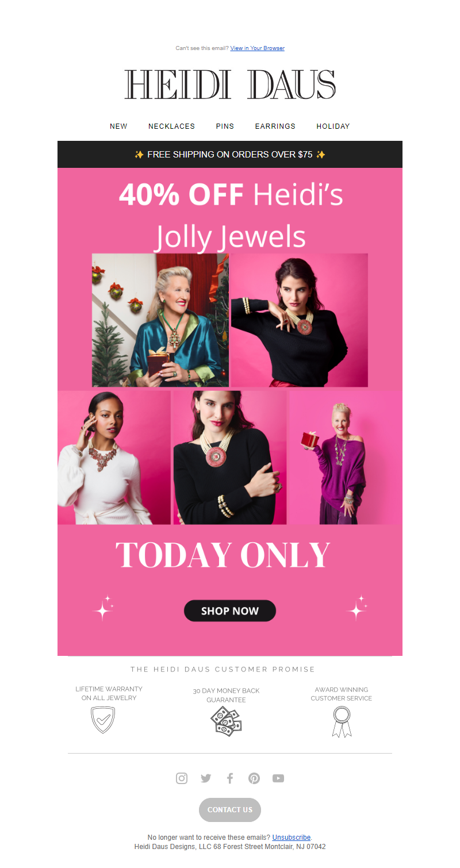Click the Unsubscribe link

pos(291,838)
